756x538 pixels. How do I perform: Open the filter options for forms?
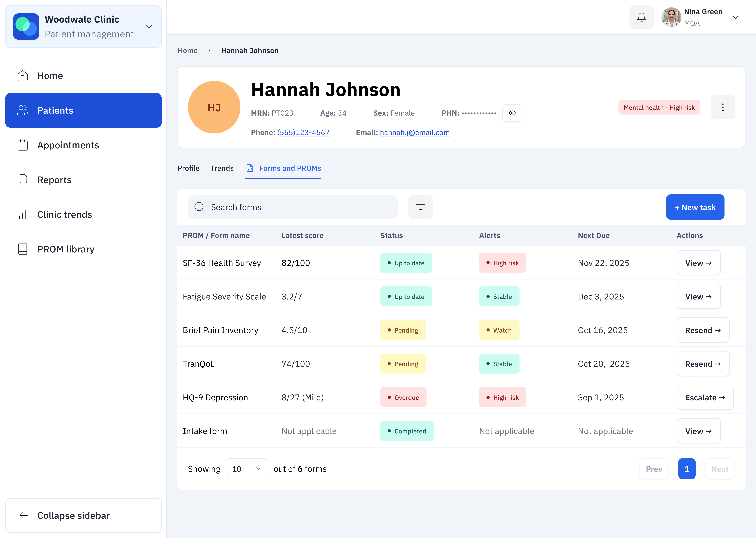(420, 207)
